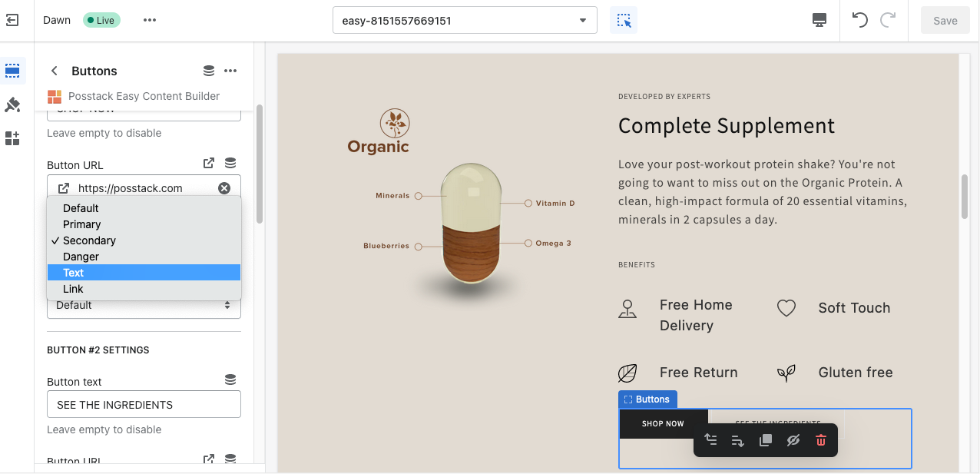The width and height of the screenshot is (980, 474).
Task: Toggle the preview inspector selection tool
Action: (624, 21)
